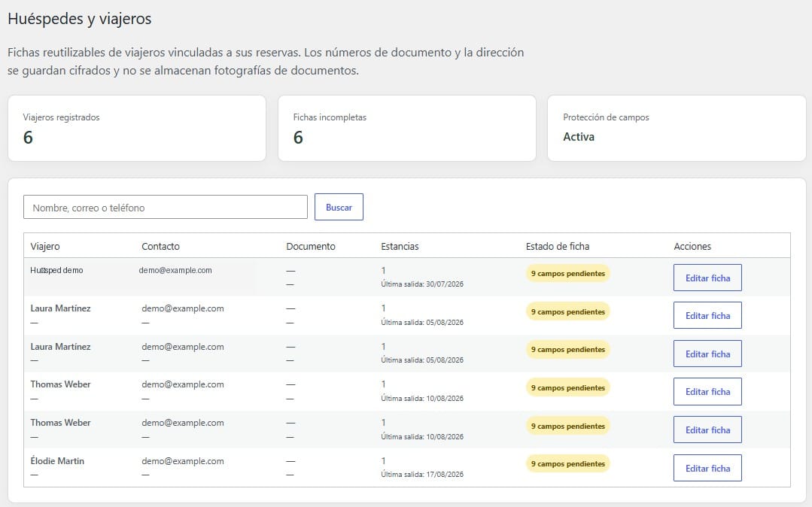Click the 'Fichas incompletas' card
The width and height of the screenshot is (812, 507).
pyautogui.click(x=407, y=128)
